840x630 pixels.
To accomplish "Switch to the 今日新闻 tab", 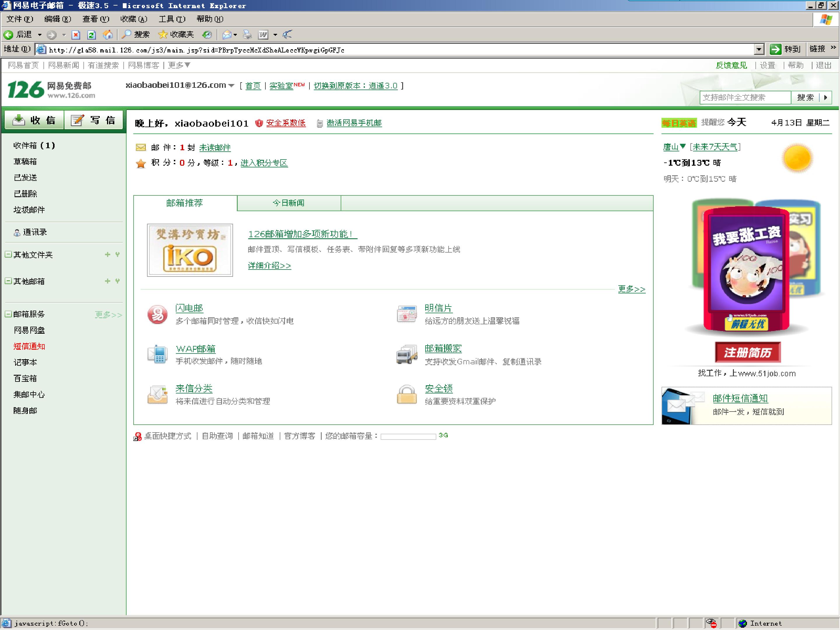I will (289, 203).
